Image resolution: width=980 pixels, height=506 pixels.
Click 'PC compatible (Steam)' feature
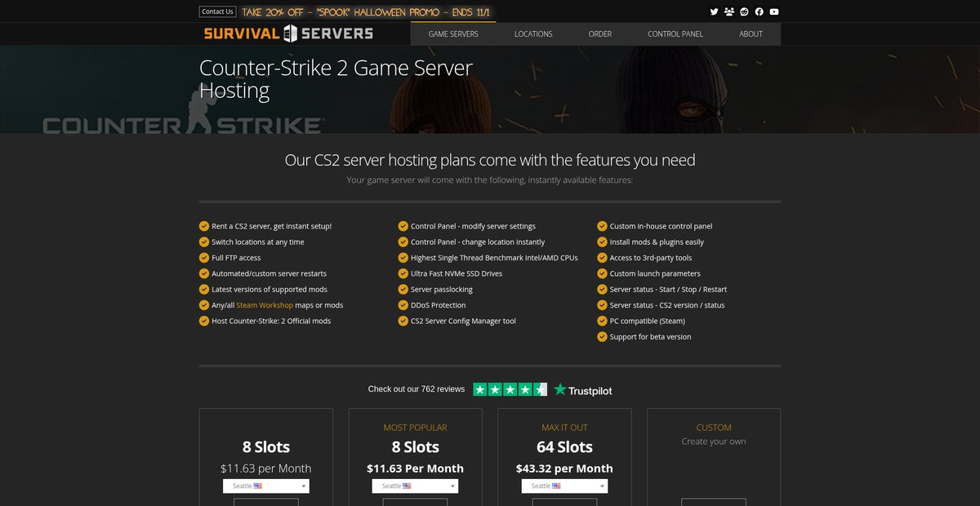648,321
